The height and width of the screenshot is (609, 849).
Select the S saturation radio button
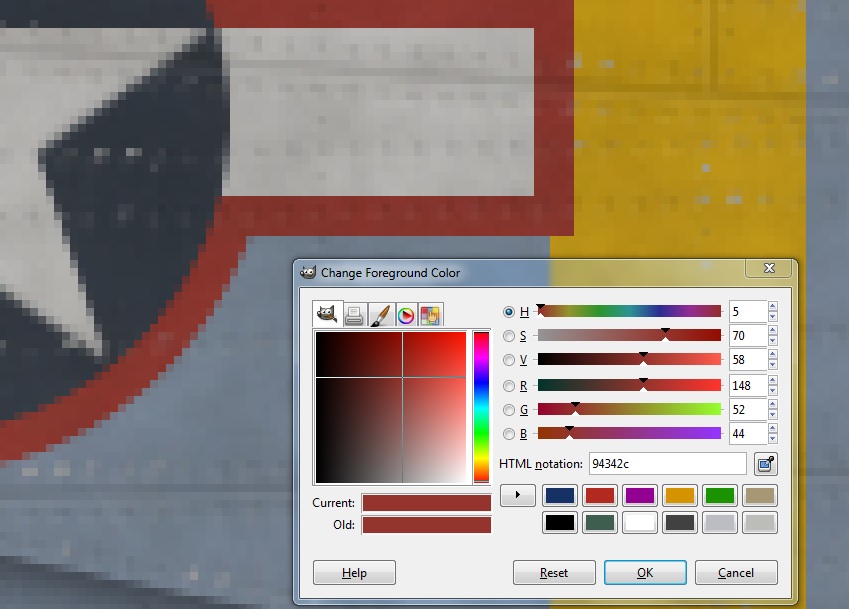(508, 336)
